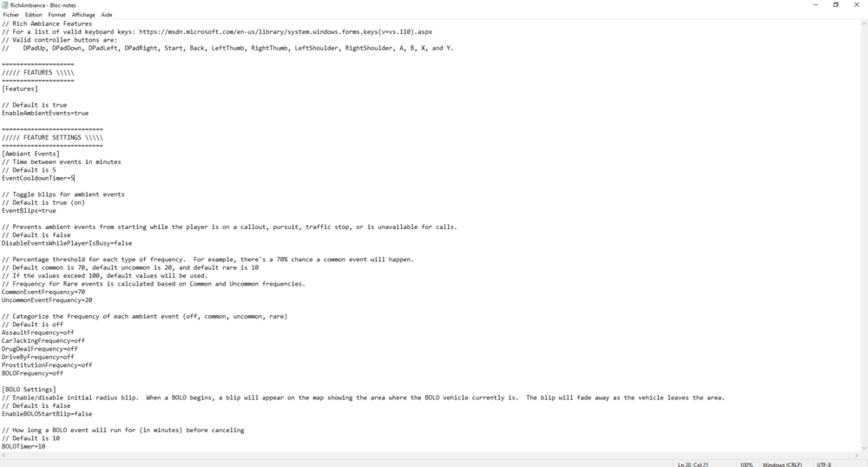Screen dimensions: 868x467
Task: Click the DisableEventsWhilePlayerIsBusy=false line
Action: pyautogui.click(x=67, y=243)
